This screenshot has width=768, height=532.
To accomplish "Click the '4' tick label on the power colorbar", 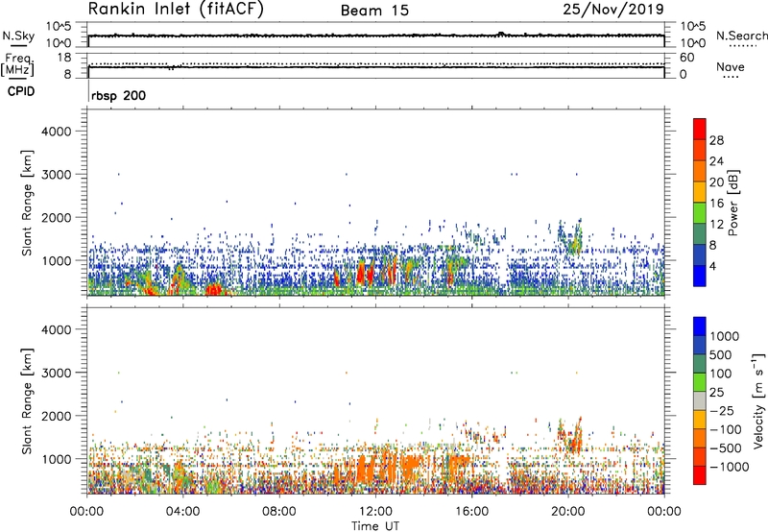I will (712, 266).
